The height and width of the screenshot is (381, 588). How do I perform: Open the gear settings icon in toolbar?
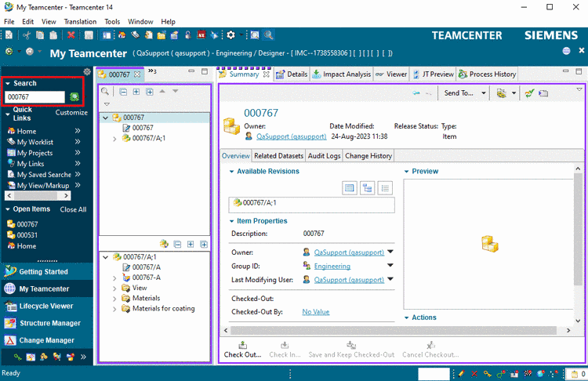click(x=230, y=35)
